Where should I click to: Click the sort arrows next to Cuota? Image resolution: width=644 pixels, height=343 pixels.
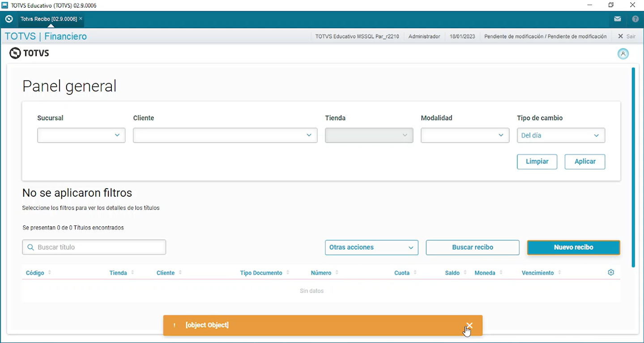coord(415,273)
